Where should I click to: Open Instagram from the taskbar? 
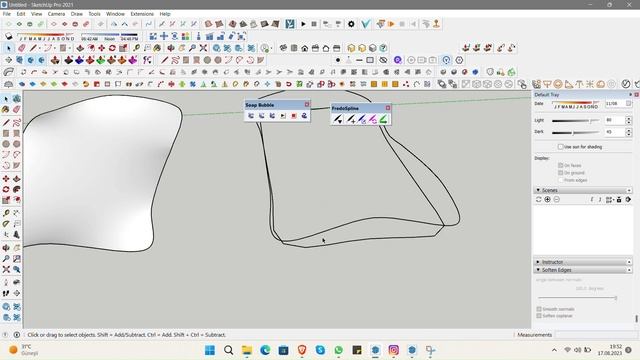point(393,350)
